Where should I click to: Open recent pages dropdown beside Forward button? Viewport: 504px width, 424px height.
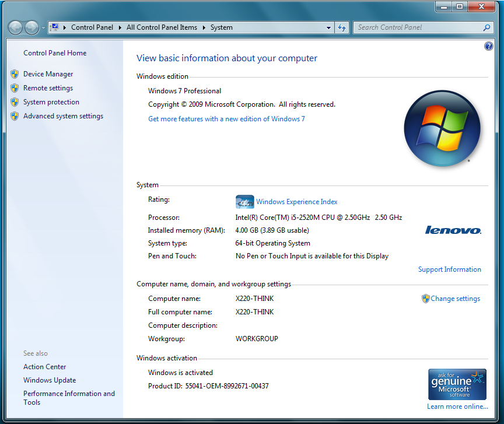point(43,27)
